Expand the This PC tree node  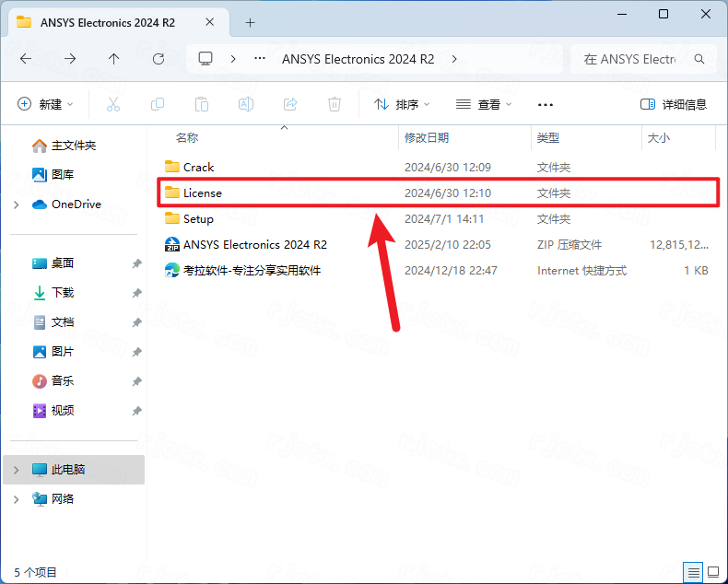coord(17,470)
